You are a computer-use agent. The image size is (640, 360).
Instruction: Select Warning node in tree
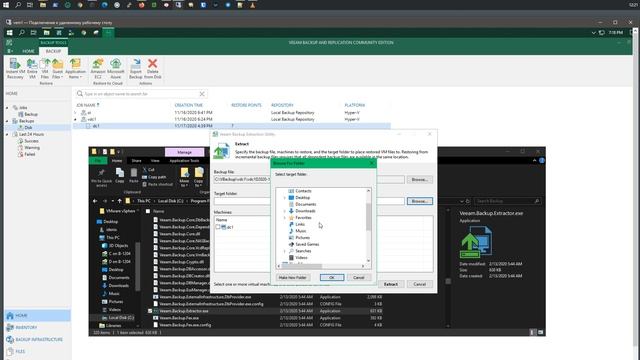(x=29, y=148)
